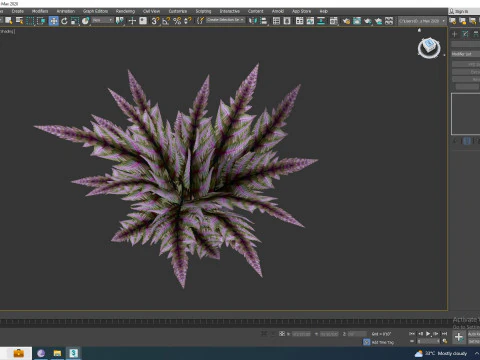Open the Scripting menu

click(x=203, y=11)
